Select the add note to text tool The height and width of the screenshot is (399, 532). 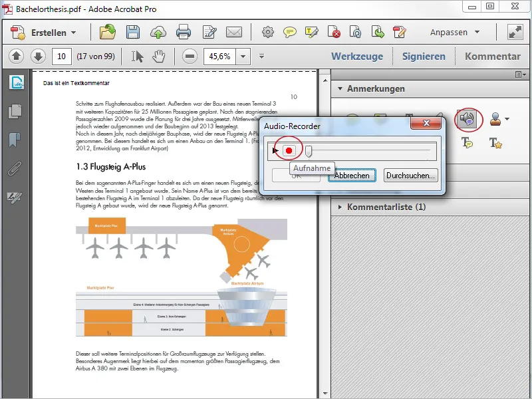467,143
